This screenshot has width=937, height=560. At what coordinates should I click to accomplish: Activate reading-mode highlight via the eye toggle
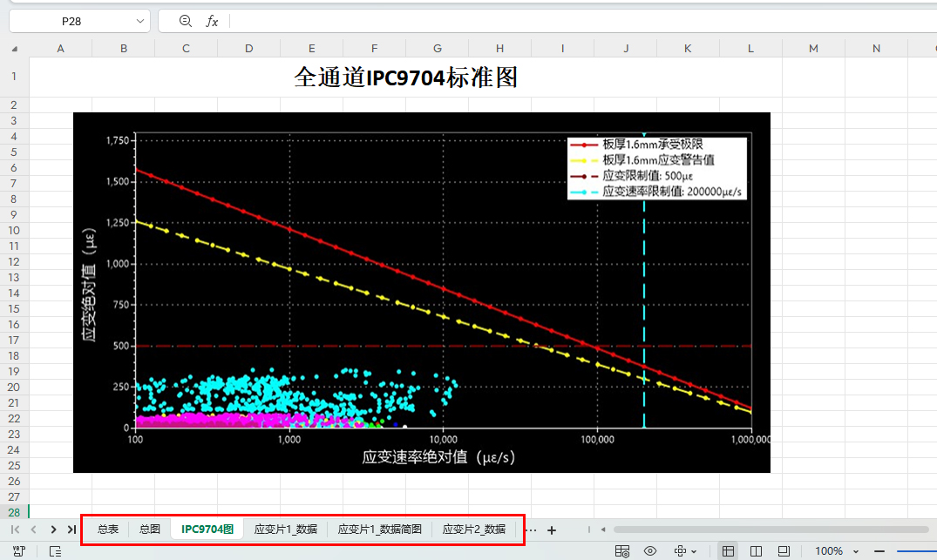(x=649, y=550)
